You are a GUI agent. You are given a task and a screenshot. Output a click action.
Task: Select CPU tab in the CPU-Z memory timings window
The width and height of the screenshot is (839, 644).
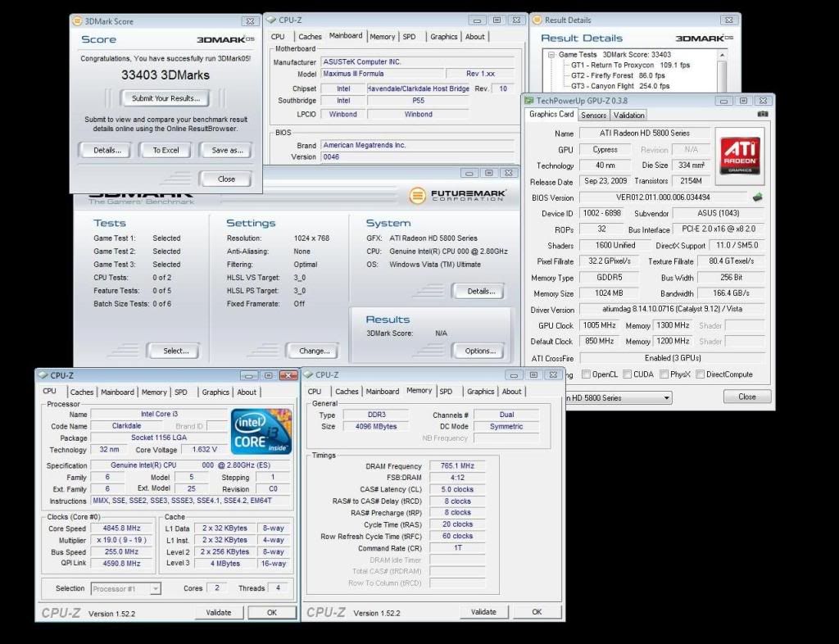315,392
